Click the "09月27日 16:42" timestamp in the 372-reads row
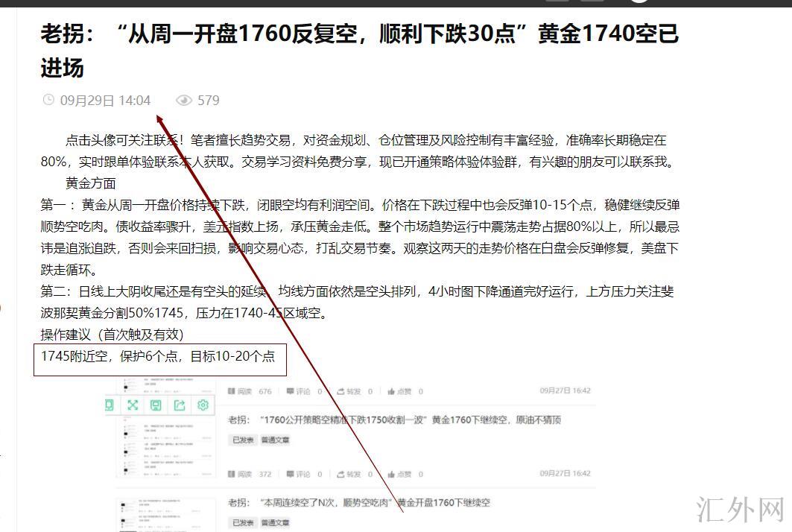Image resolution: width=792 pixels, height=532 pixels. pos(566,473)
